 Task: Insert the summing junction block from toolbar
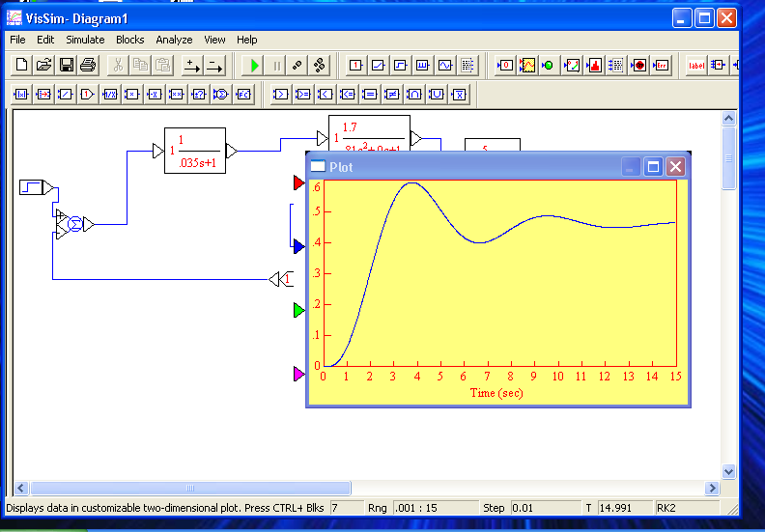221,95
